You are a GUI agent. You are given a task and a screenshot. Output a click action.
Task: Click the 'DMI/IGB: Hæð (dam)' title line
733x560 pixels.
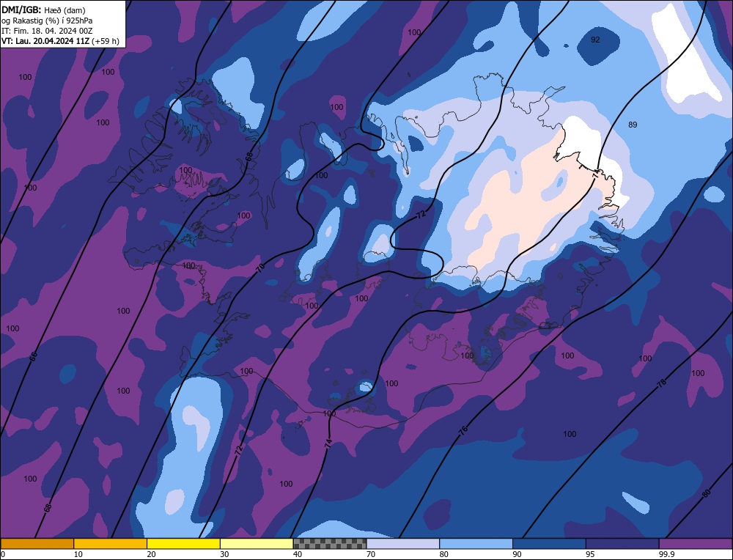43,10
